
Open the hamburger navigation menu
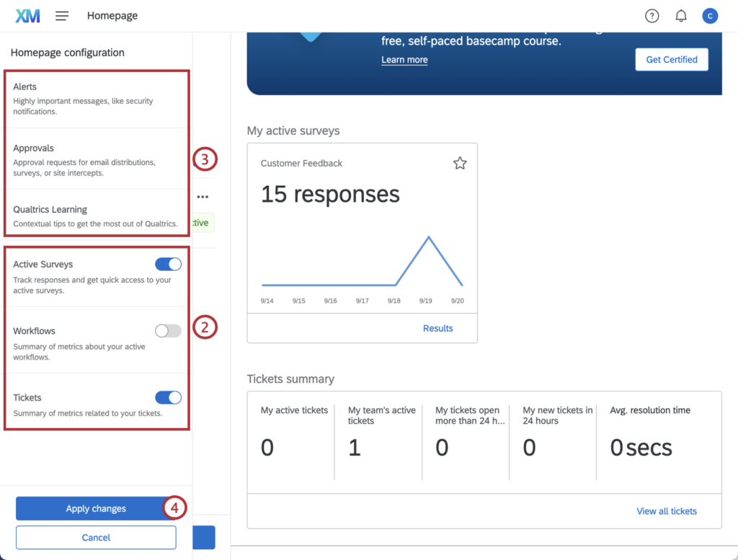tap(62, 15)
